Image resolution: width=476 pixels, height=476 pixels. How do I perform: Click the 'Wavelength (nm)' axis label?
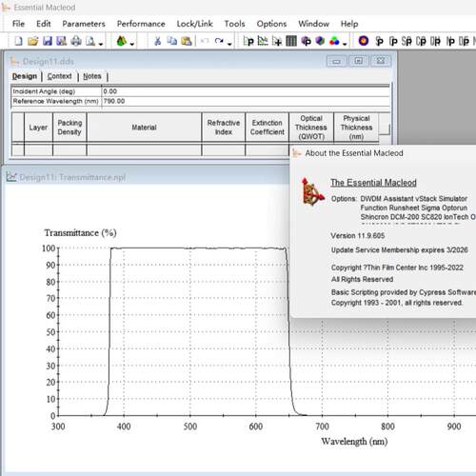point(354,442)
